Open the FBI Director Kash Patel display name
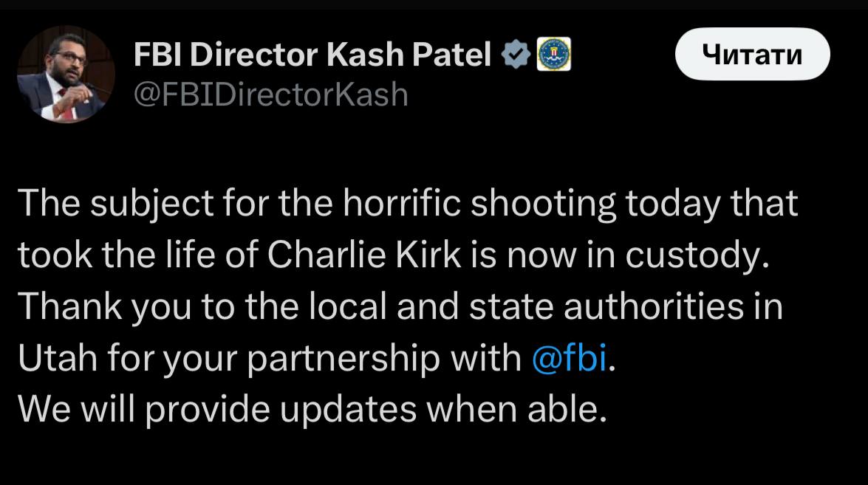This screenshot has height=485, width=868. tap(313, 54)
